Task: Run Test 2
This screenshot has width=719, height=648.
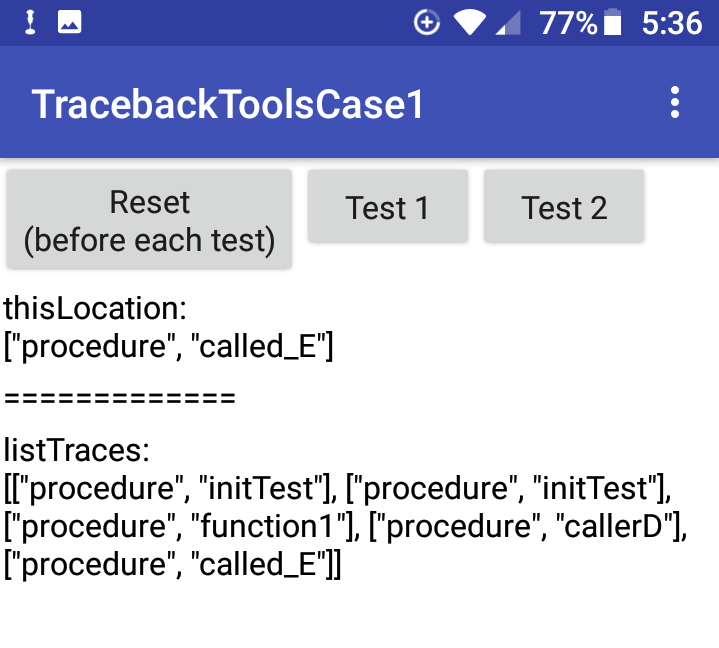Action: pos(564,206)
